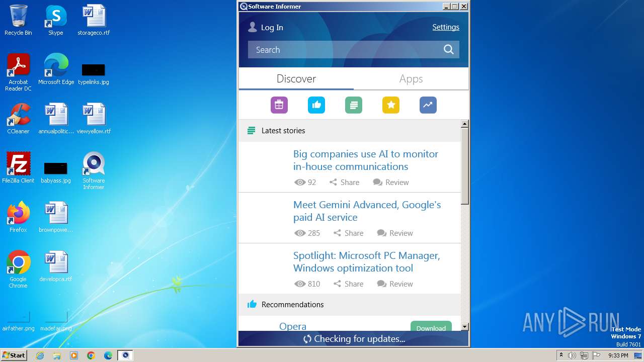Click the Recommendations heading text
Screen dimensions: 644x362
click(x=292, y=304)
